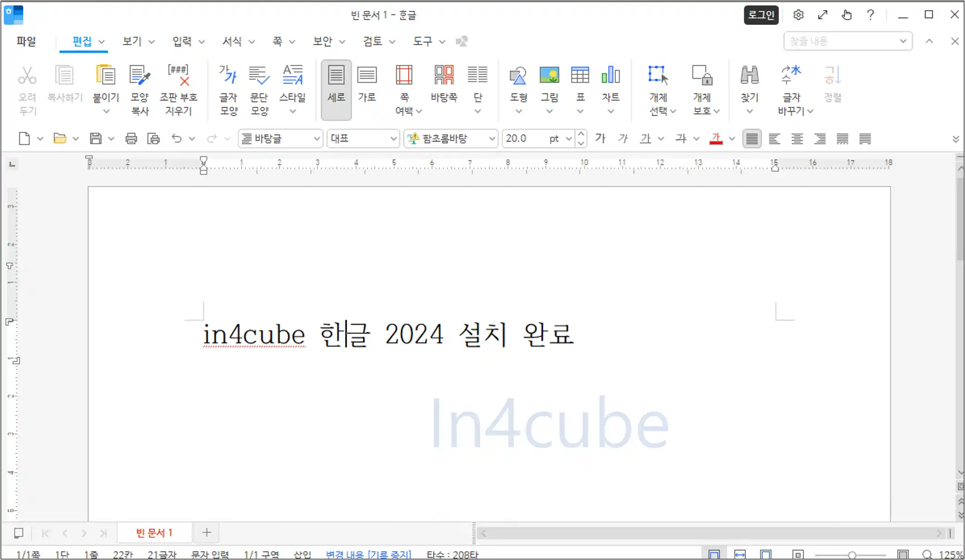965x560 pixels.
Task: Click the Columns (단) icon
Action: tap(478, 75)
